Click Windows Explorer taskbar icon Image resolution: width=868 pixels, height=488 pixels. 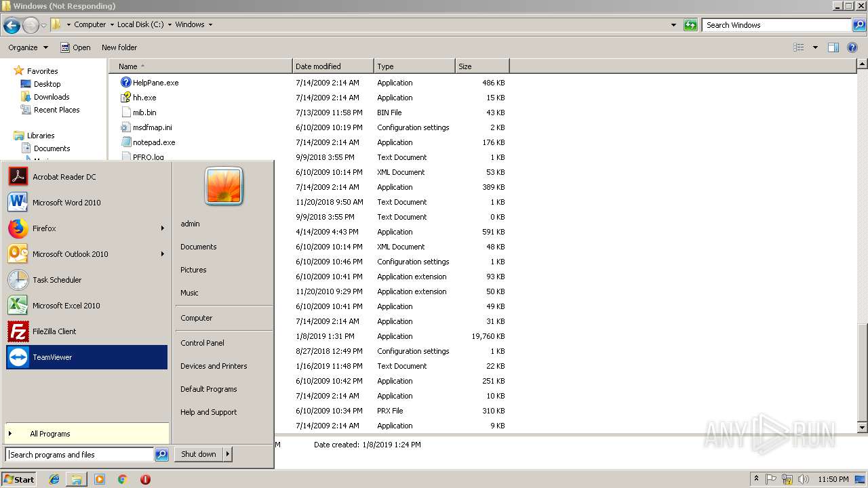pyautogui.click(x=77, y=479)
